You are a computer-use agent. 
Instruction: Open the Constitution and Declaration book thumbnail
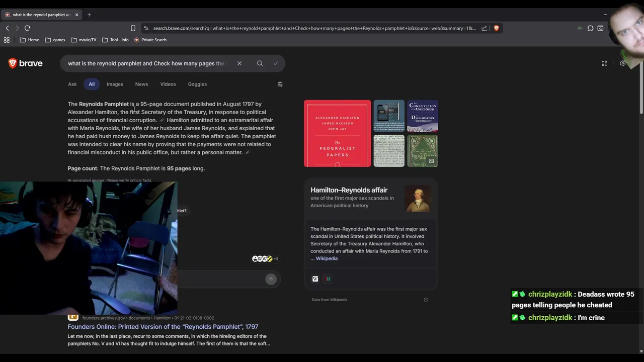(423, 116)
